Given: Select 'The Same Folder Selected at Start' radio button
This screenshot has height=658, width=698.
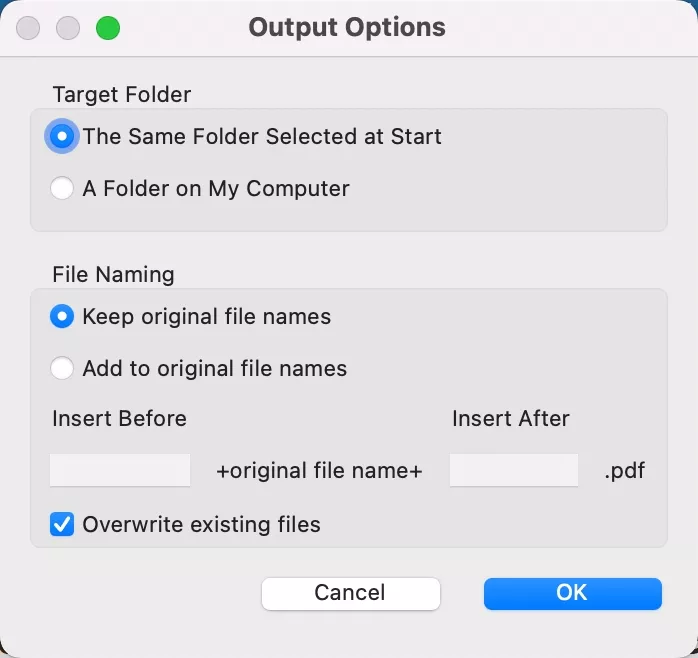Looking at the screenshot, I should pos(62,137).
